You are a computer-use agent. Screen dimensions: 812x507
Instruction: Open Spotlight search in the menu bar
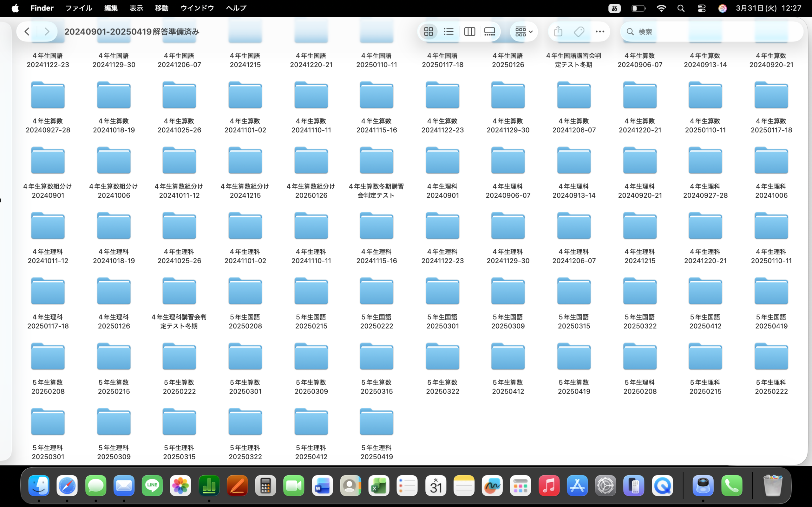click(x=681, y=8)
